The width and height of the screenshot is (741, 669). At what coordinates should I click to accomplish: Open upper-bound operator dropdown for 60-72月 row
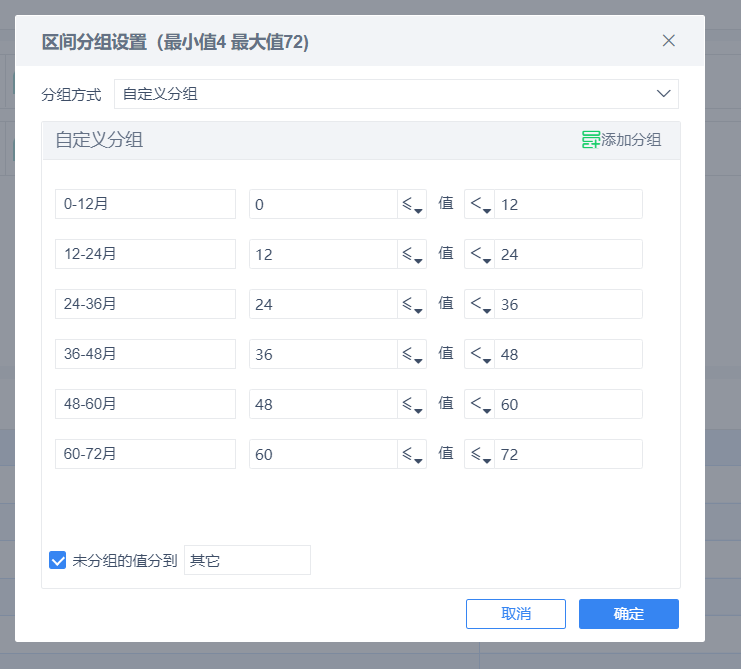coord(480,454)
